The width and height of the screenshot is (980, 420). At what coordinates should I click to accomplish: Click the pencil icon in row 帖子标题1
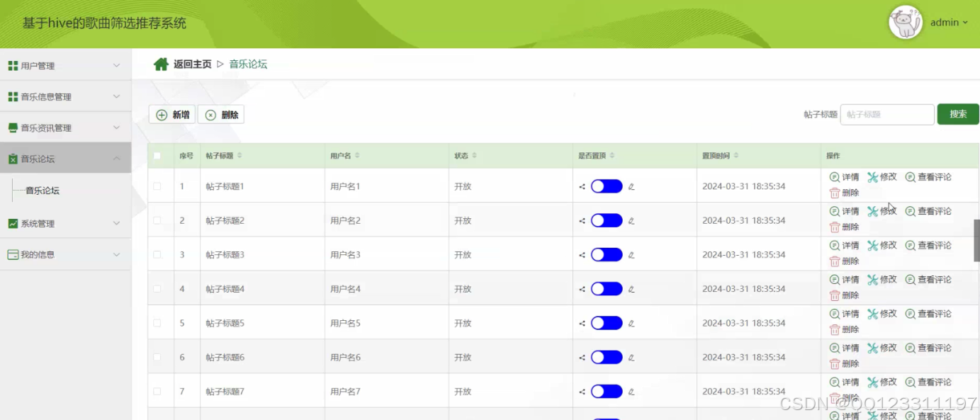(631, 187)
